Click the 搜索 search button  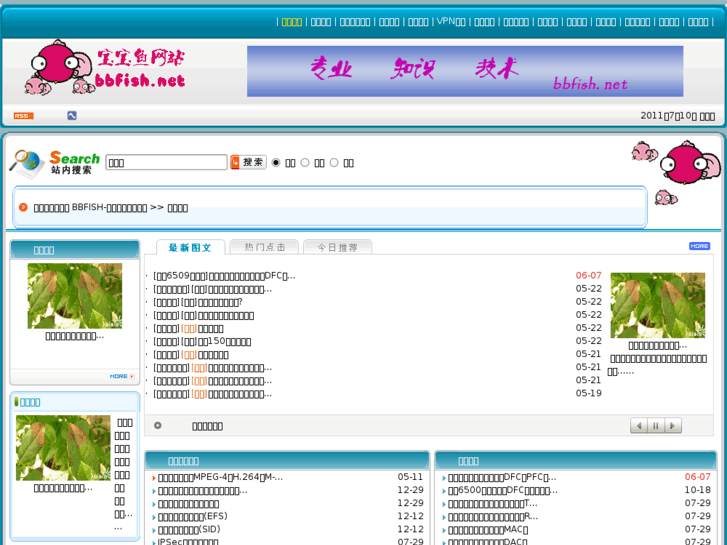click(x=249, y=162)
